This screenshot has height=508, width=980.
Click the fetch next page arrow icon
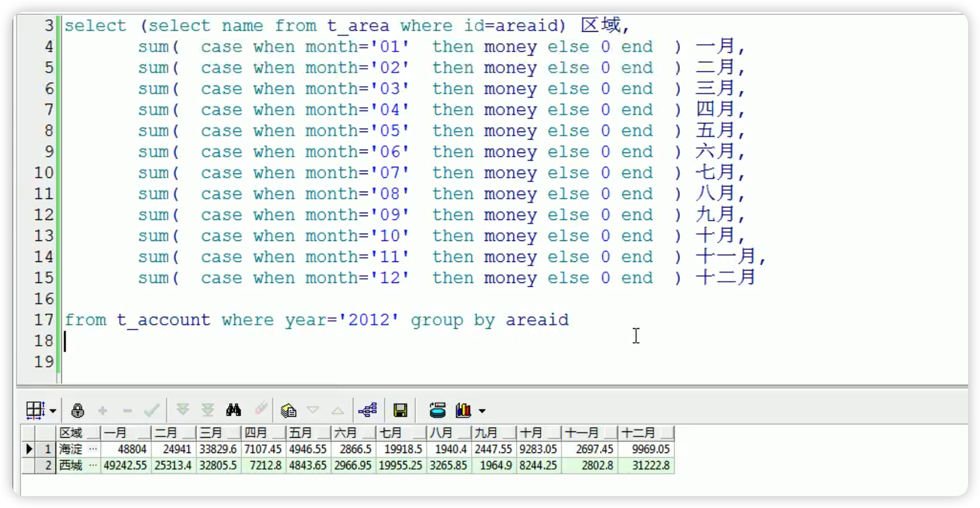(183, 410)
